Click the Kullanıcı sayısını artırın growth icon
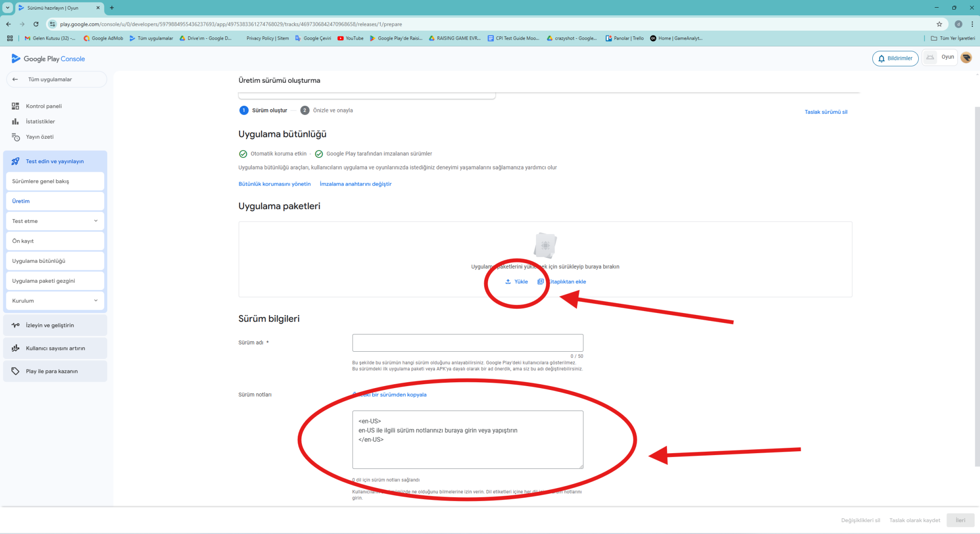Viewport: 980px width, 534px height. click(15, 348)
